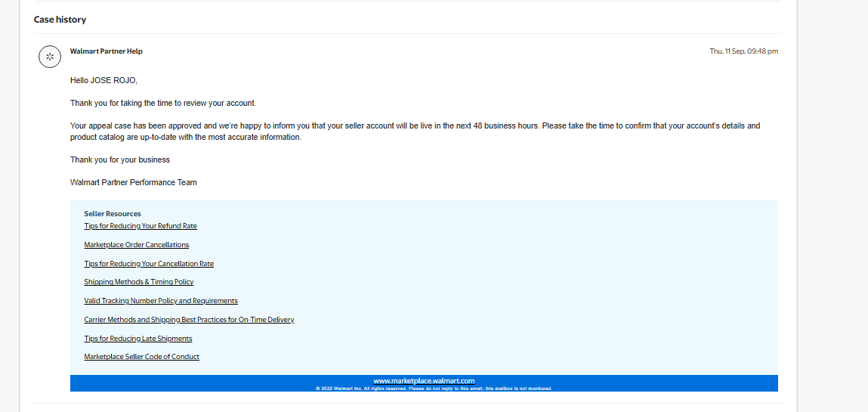Click the Walmart Partner Performance Team signature

(134, 182)
